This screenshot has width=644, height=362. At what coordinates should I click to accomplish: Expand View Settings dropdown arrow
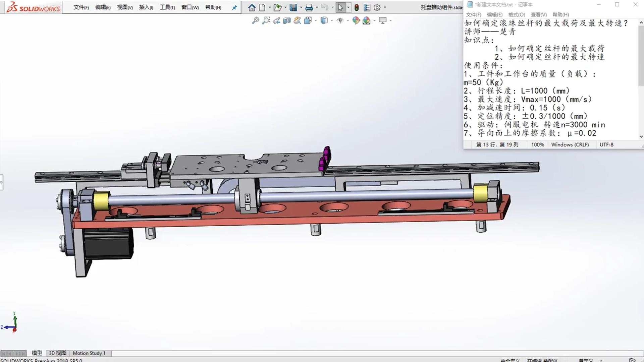pos(390,20)
